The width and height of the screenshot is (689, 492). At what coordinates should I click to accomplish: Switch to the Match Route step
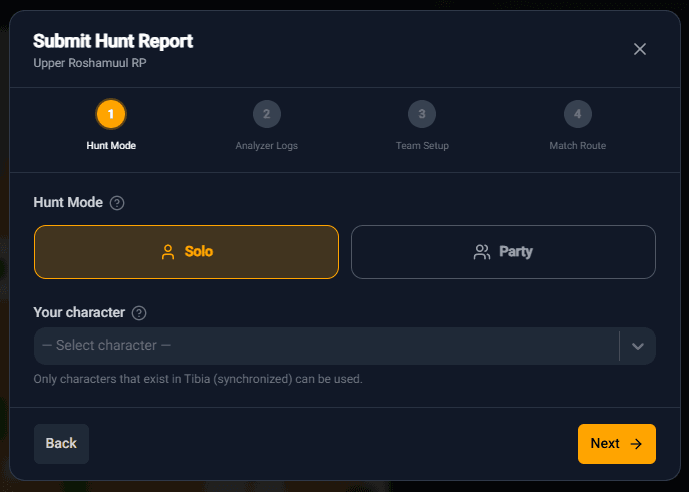tap(577, 146)
